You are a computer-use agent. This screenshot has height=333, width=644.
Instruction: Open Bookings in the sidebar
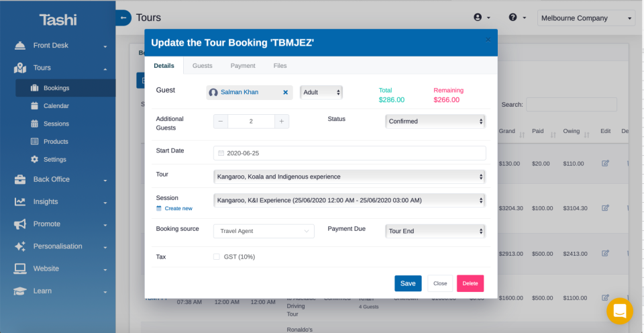(66, 88)
